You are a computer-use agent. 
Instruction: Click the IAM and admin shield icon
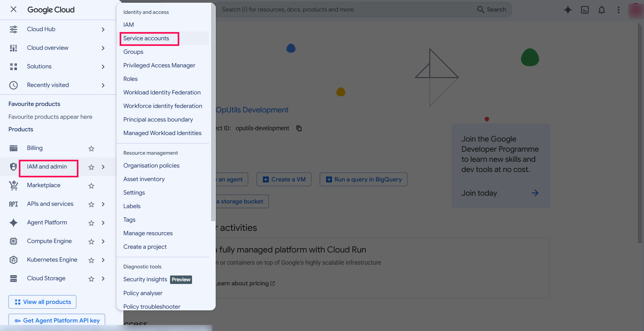(x=14, y=167)
